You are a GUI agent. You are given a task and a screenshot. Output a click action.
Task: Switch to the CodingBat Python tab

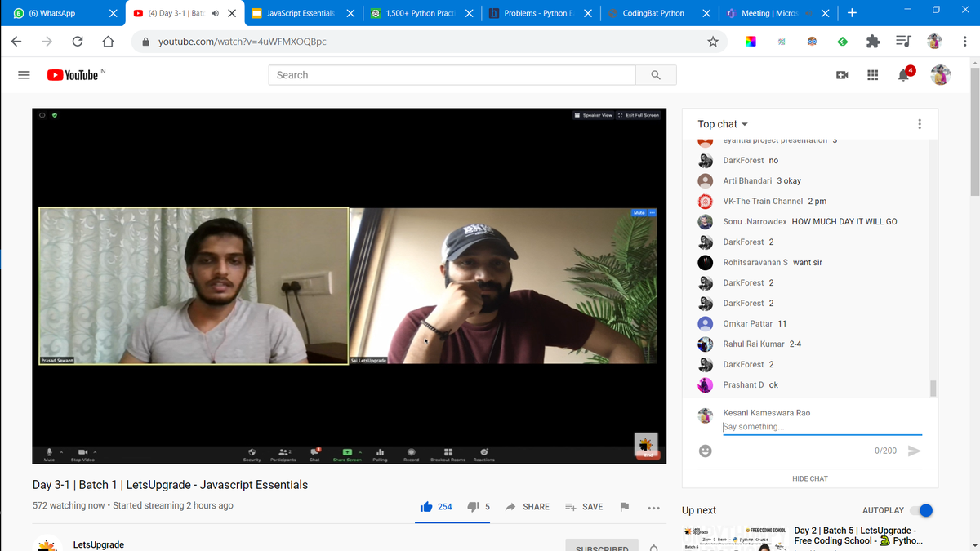pos(658,13)
